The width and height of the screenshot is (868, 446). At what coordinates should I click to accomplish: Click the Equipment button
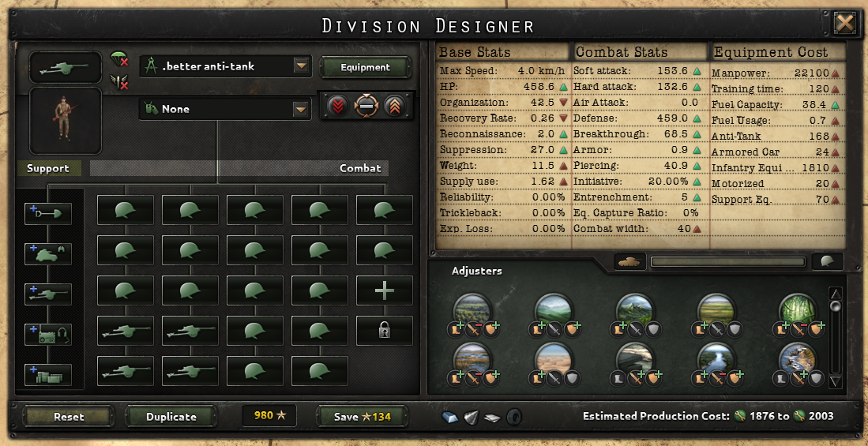[x=366, y=67]
